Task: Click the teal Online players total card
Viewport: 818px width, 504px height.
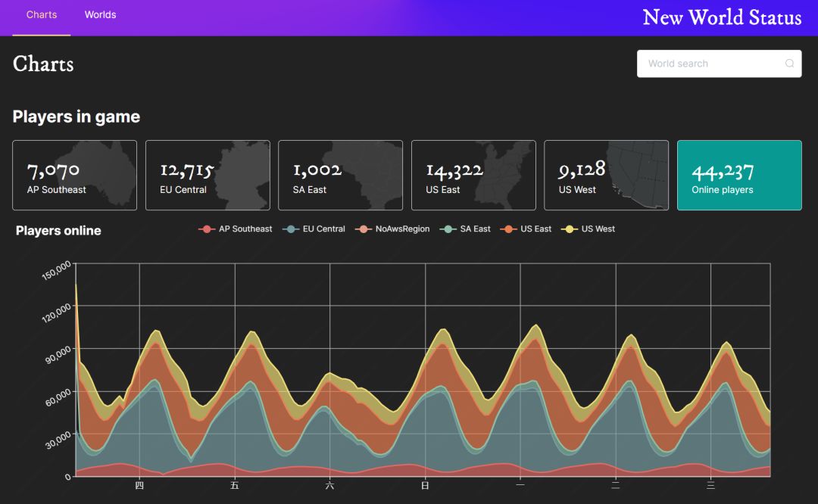Action: click(x=738, y=175)
